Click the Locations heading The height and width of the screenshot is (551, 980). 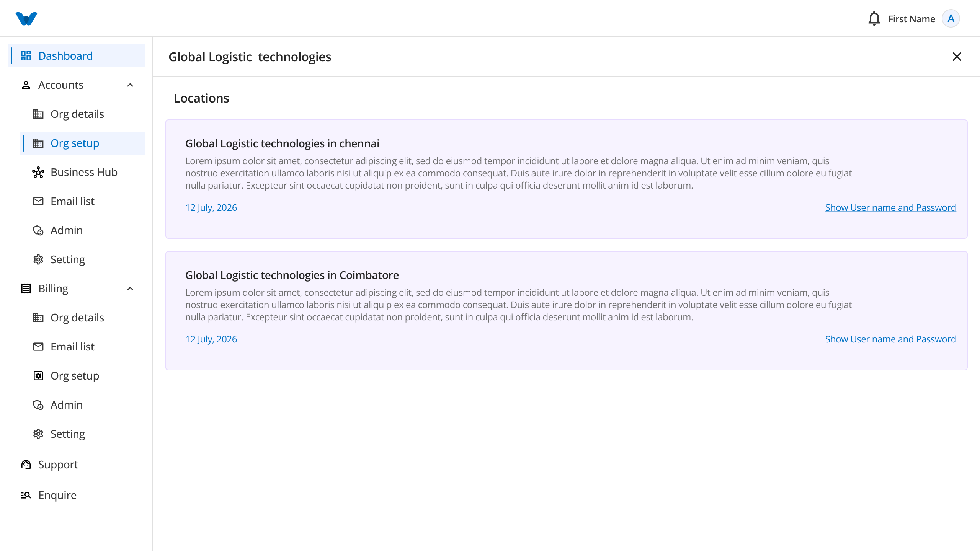tap(202, 98)
